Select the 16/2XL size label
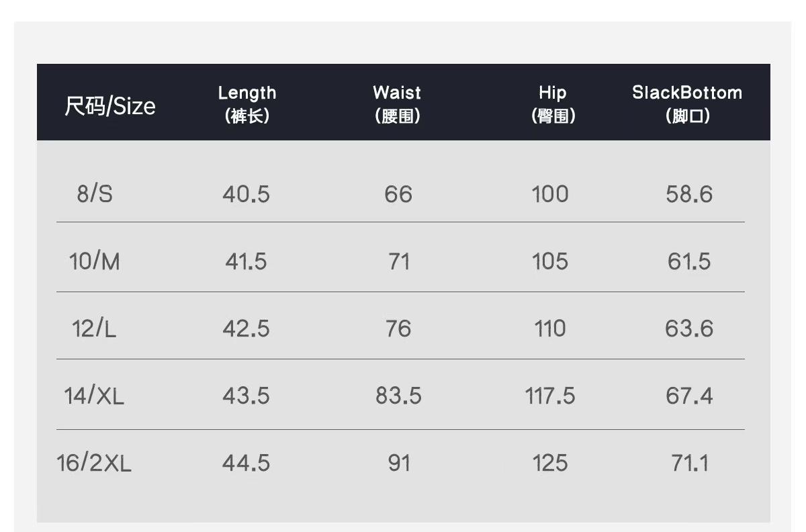Image resolution: width=806 pixels, height=532 pixels. (95, 463)
